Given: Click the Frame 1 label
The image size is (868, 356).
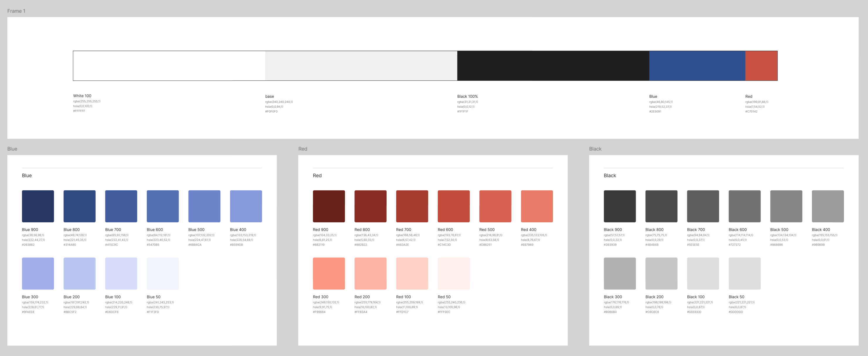Looking at the screenshot, I should pos(16,11).
